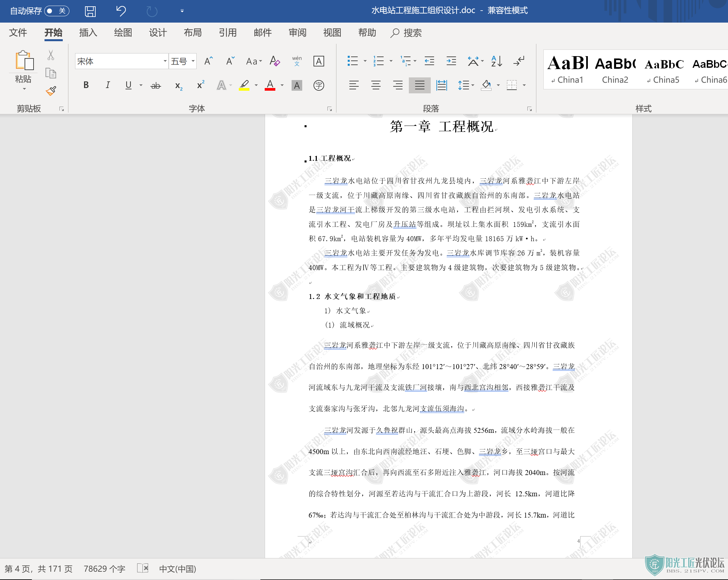Screen dimensions: 728x580
Task: Decrease paragraph indent
Action: click(429, 61)
